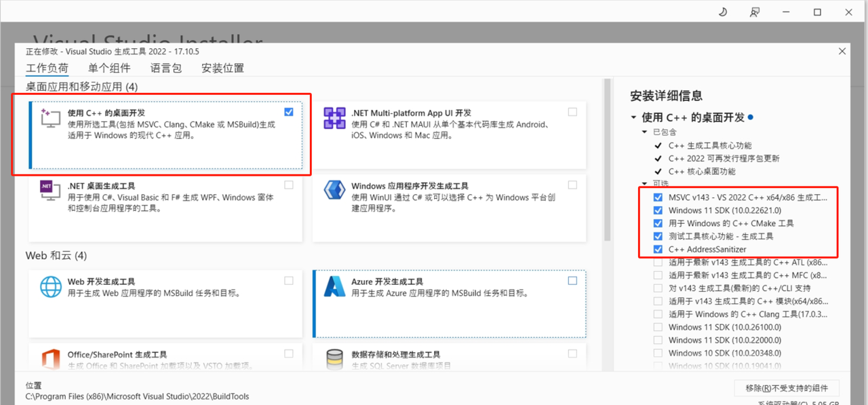Check 适用于 v143 生成工具的 C++ 模块

click(658, 301)
